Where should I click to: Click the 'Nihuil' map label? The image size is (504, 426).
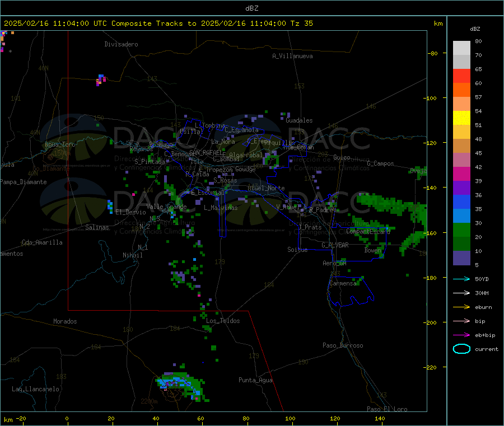pos(132,255)
